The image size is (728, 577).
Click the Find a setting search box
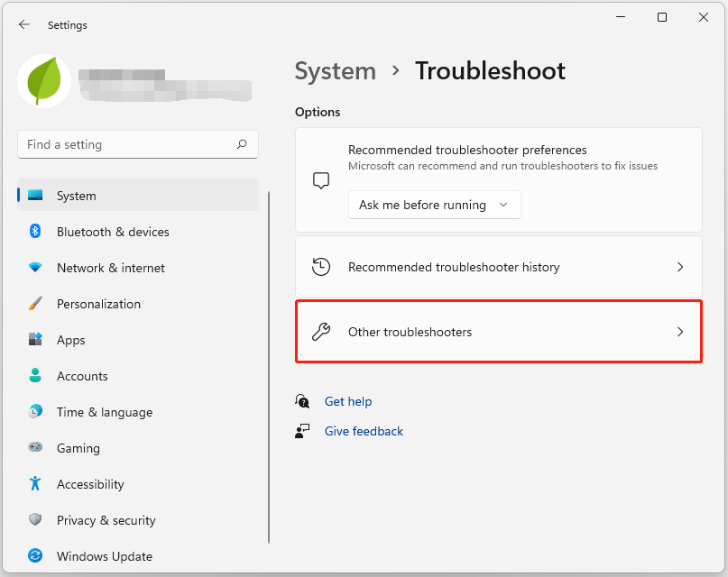pos(138,144)
